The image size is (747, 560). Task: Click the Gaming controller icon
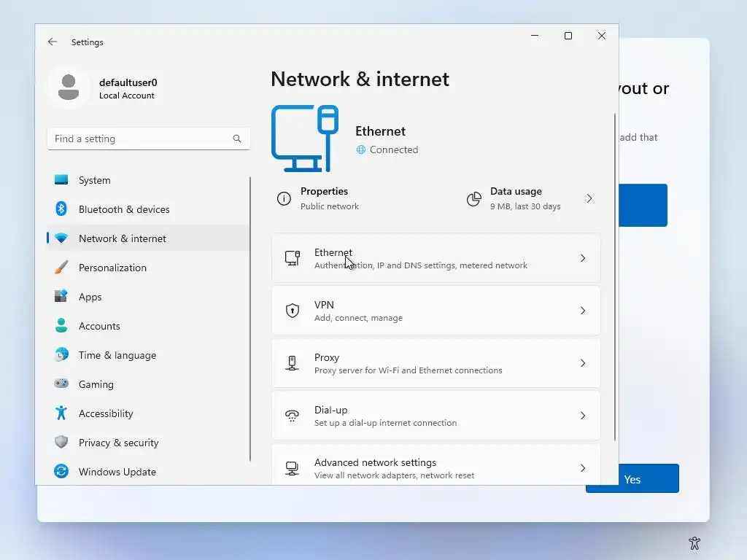click(x=61, y=384)
